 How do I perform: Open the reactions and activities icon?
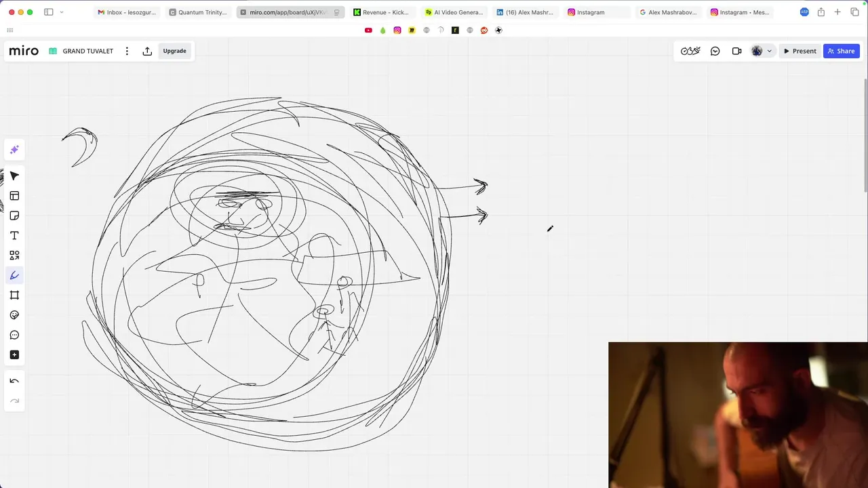coord(690,51)
